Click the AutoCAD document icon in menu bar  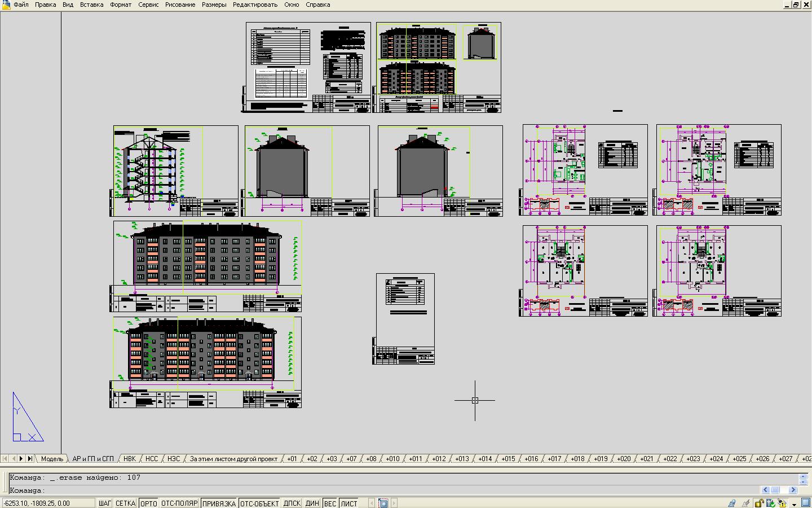pyautogui.click(x=5, y=5)
